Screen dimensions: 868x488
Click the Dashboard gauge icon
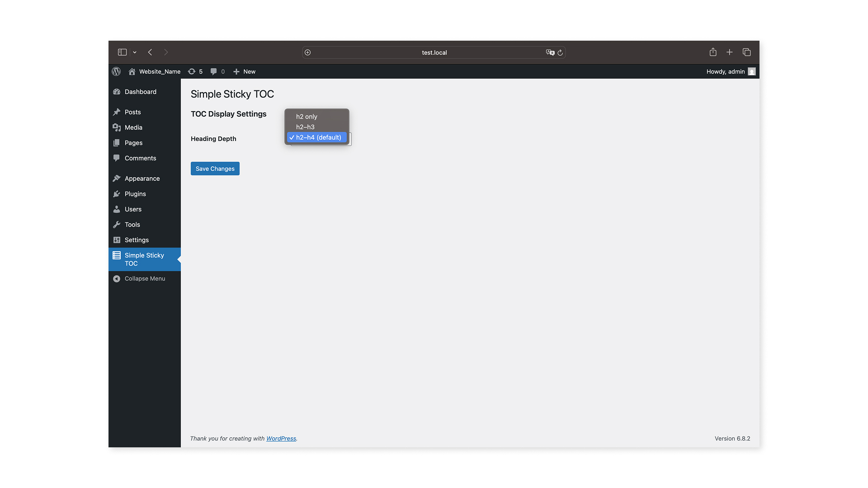click(x=117, y=92)
